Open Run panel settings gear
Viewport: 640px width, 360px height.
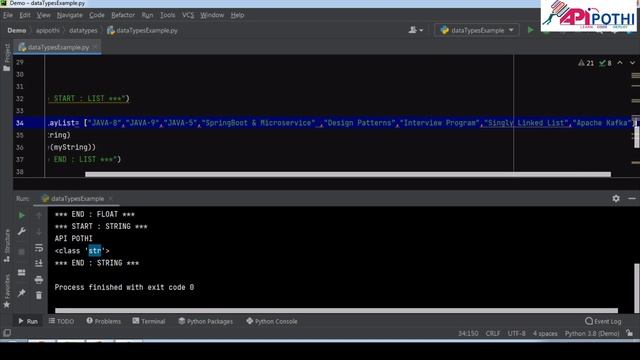pyautogui.click(x=616, y=198)
